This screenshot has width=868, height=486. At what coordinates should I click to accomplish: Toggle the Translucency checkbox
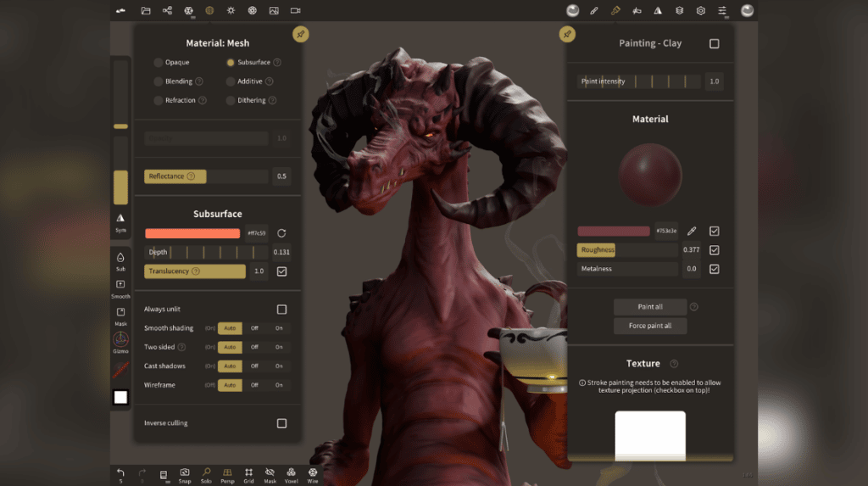[x=281, y=271]
